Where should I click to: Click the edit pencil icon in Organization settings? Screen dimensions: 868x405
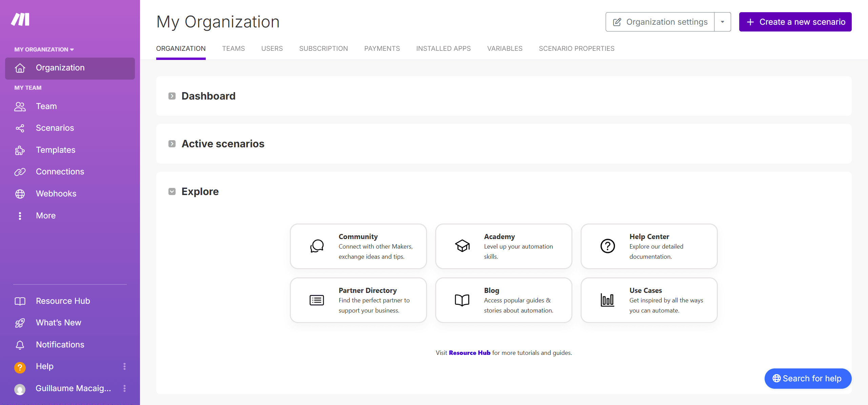[617, 22]
